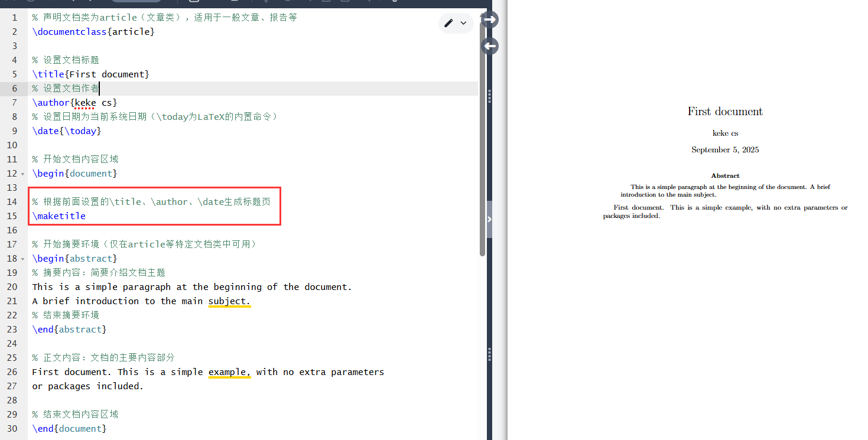Click the 'First document' title in the PDF preview
The width and height of the screenshot is (868, 440).
725,112
